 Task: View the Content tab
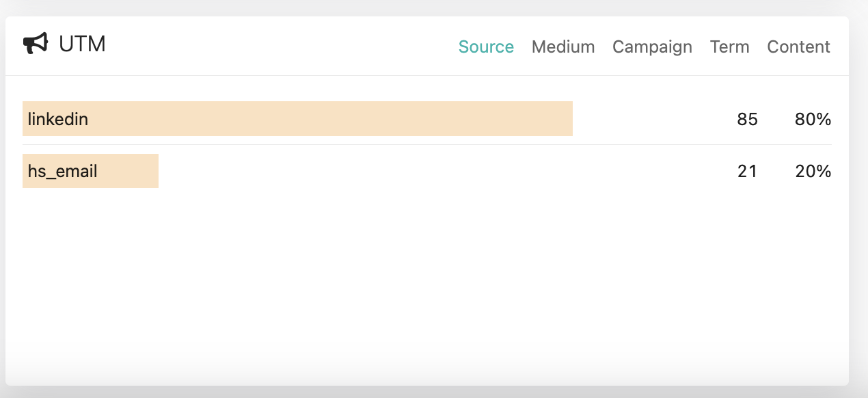(798, 47)
